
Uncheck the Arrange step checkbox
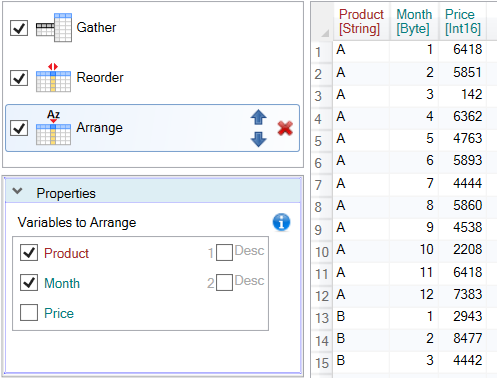coord(19,128)
